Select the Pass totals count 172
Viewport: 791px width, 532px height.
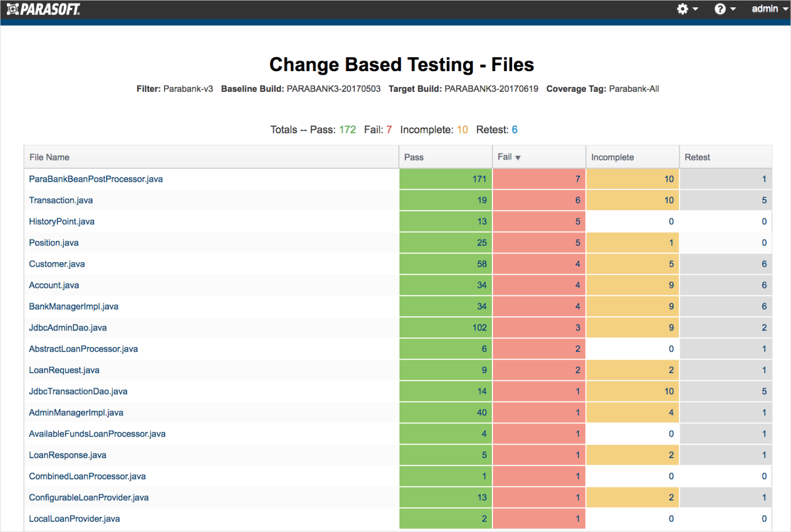click(348, 129)
